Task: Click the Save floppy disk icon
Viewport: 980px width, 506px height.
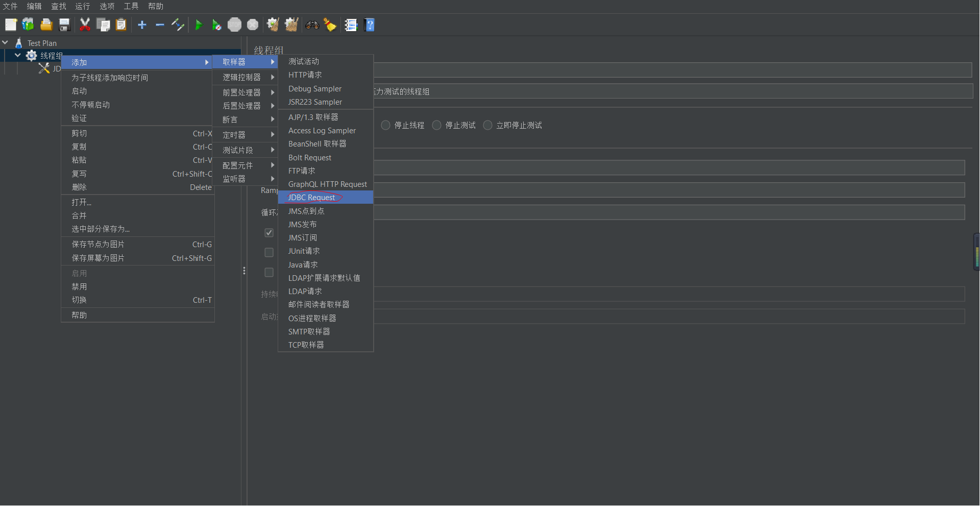Action: [64, 25]
